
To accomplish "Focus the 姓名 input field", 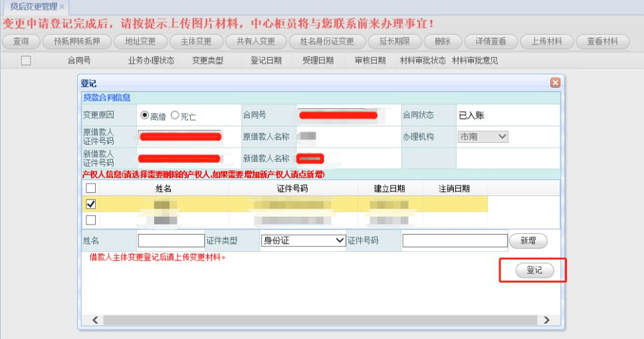I will 171,241.
